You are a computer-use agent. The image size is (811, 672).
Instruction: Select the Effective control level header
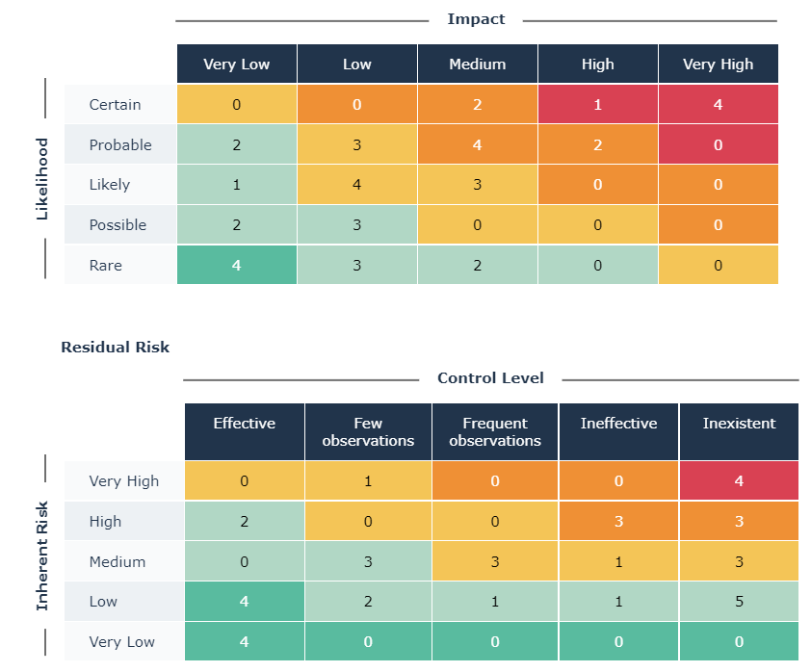pos(245,424)
